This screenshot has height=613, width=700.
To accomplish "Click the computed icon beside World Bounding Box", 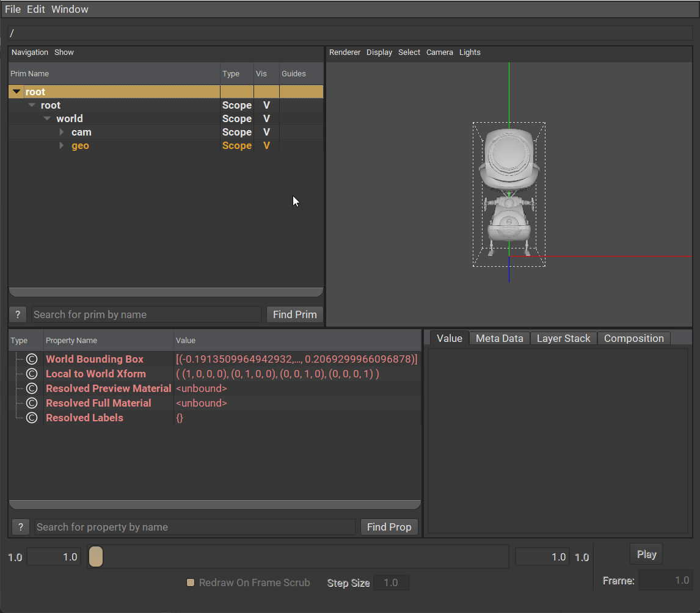I will coord(32,360).
